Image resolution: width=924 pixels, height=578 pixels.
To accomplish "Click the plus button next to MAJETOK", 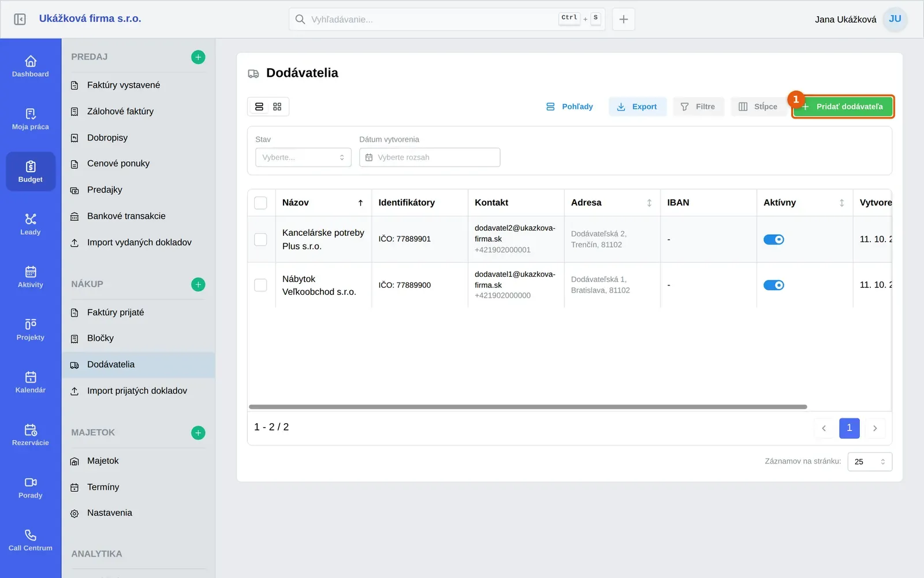I will tap(198, 433).
